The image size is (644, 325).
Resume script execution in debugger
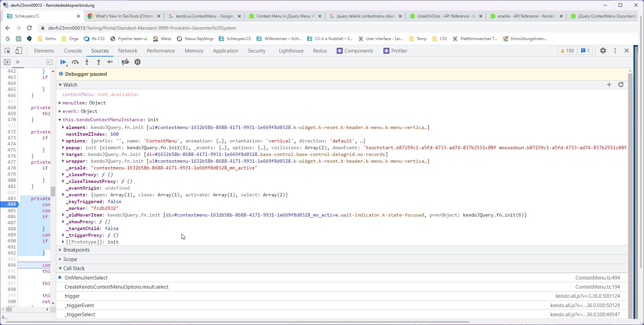point(63,62)
